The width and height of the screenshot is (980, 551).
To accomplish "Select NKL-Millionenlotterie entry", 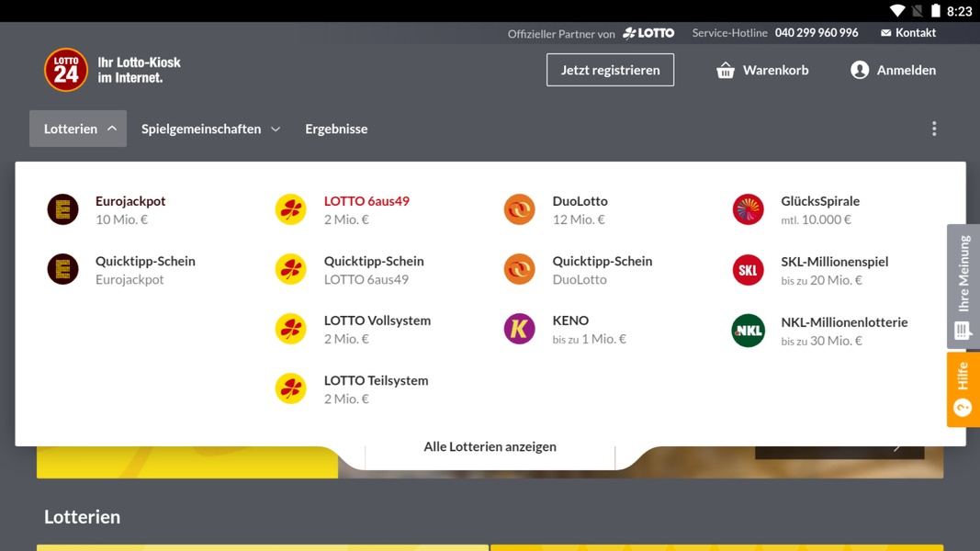I will pyautogui.click(x=844, y=332).
